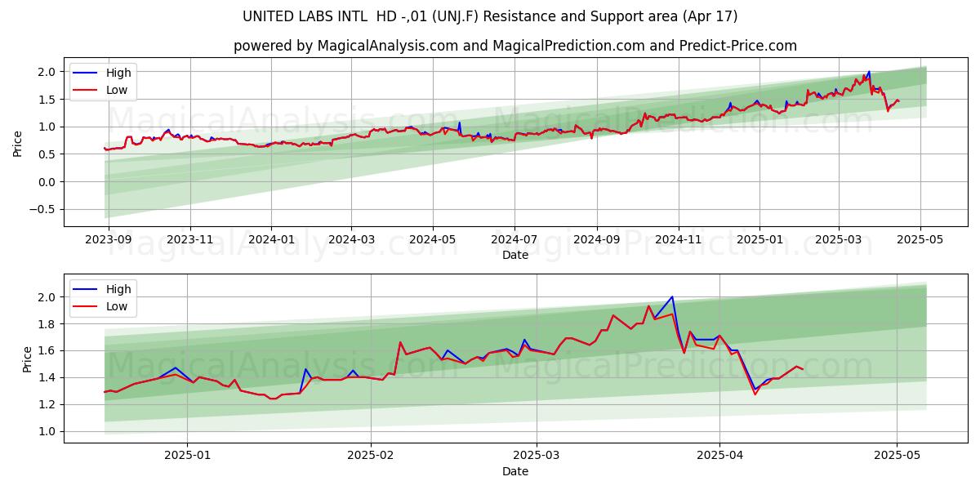
Task: Click the '2024-09' tick label
Action: click(596, 239)
